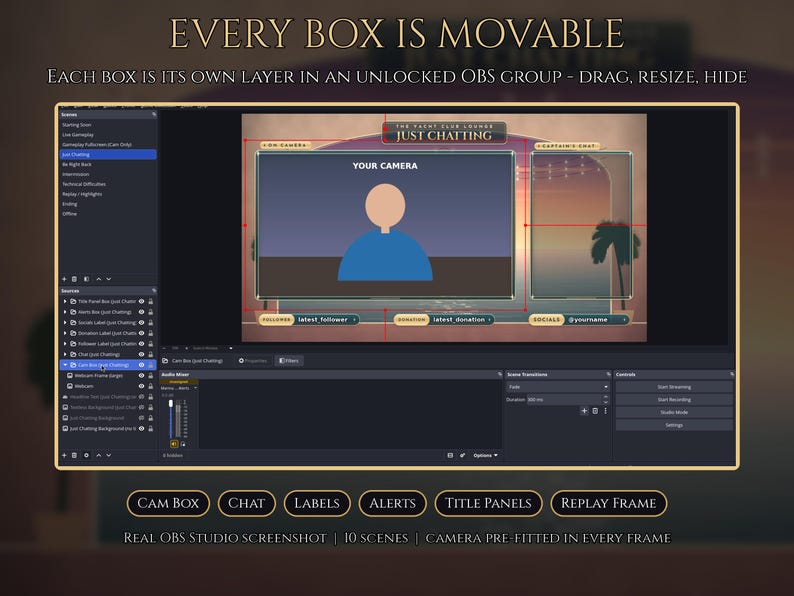794x596 pixels.
Task: Open the Fade transition dropdown
Action: [x=558, y=387]
